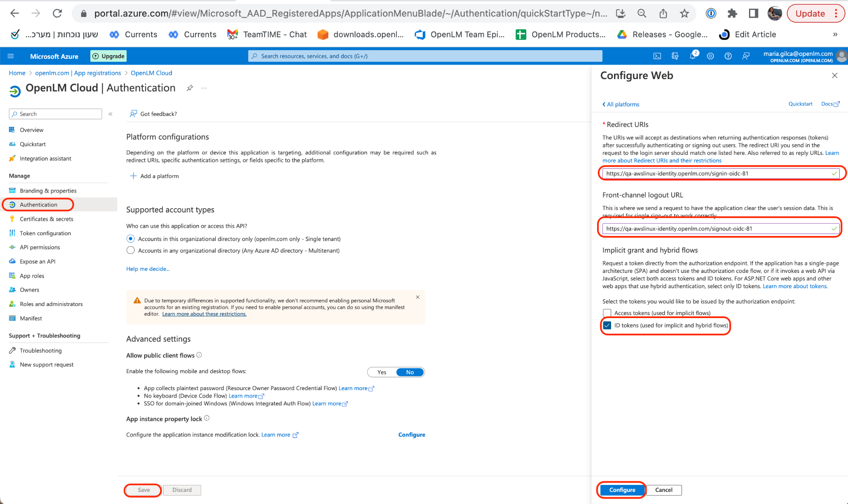Open Certificates & secrets menu item
This screenshot has height=504, width=848.
(x=46, y=219)
